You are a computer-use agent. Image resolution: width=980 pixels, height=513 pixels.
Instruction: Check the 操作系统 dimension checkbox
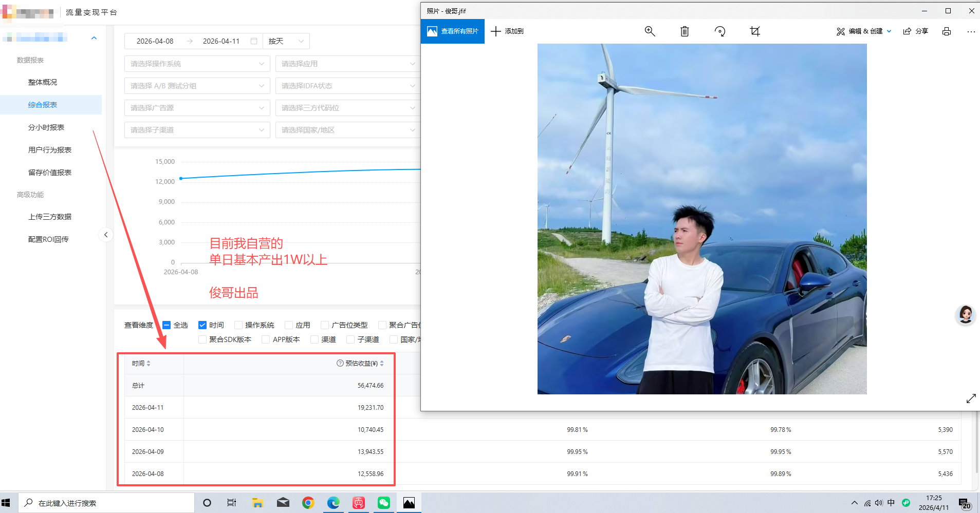[x=238, y=325]
